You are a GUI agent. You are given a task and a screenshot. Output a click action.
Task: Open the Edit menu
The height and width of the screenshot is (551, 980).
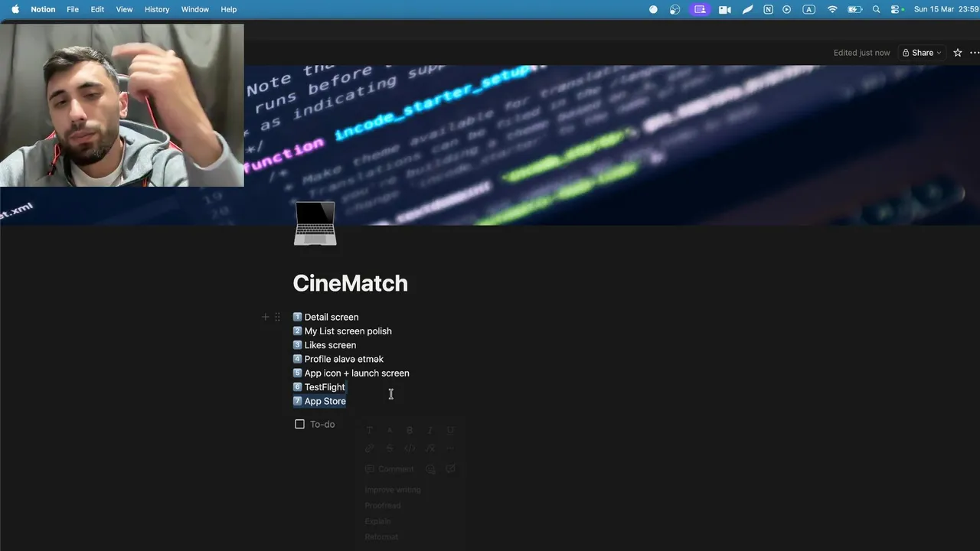pos(97,9)
